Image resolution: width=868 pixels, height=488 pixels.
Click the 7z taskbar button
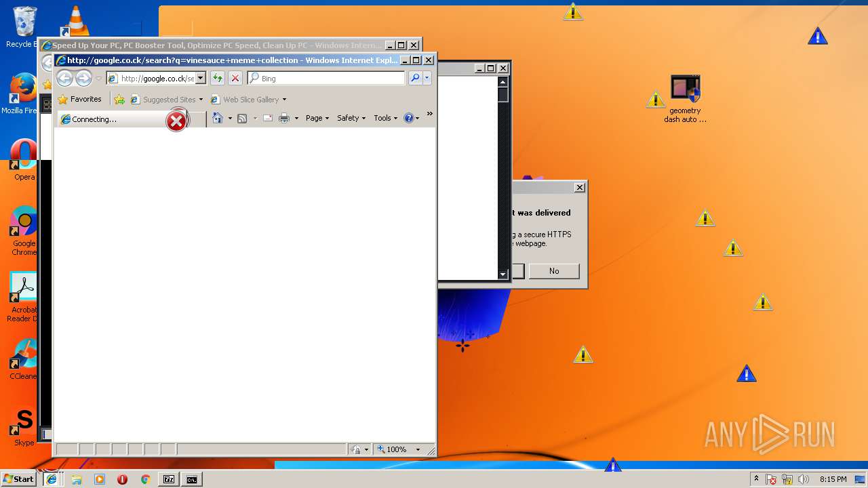tap(169, 479)
